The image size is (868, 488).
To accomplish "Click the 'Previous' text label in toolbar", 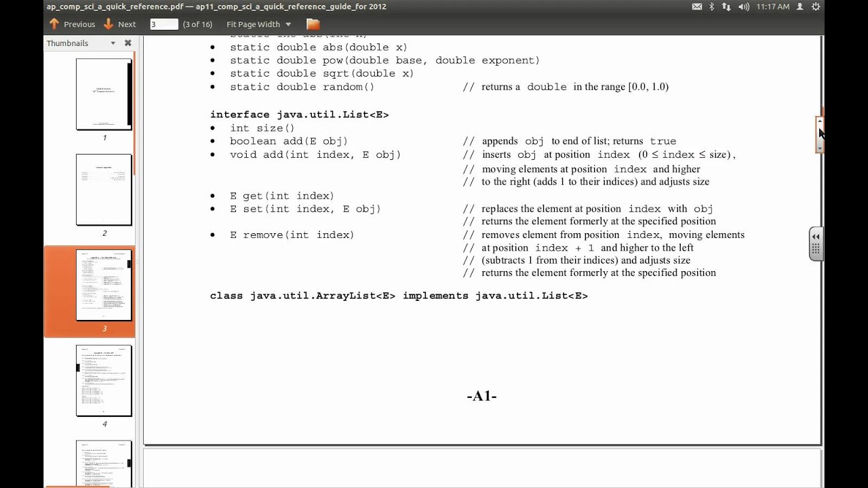I will click(79, 24).
